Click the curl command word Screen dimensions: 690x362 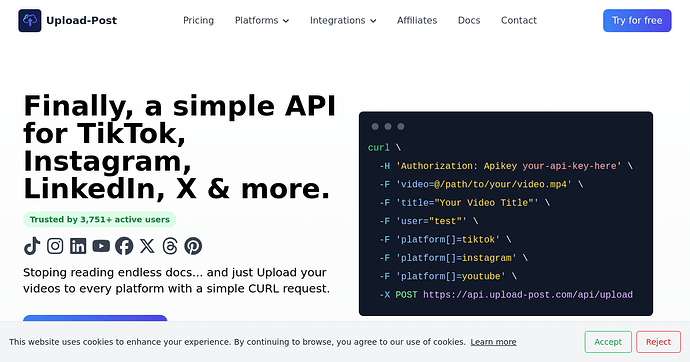[378, 147]
